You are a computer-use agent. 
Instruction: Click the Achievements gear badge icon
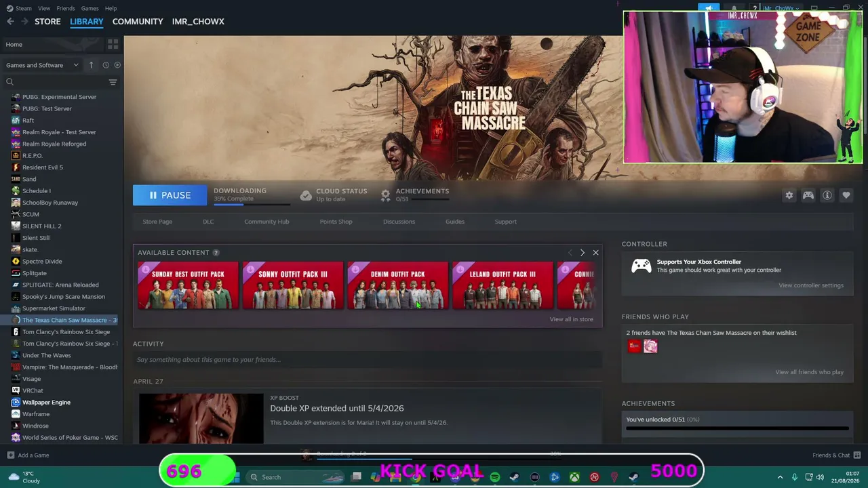pos(385,195)
